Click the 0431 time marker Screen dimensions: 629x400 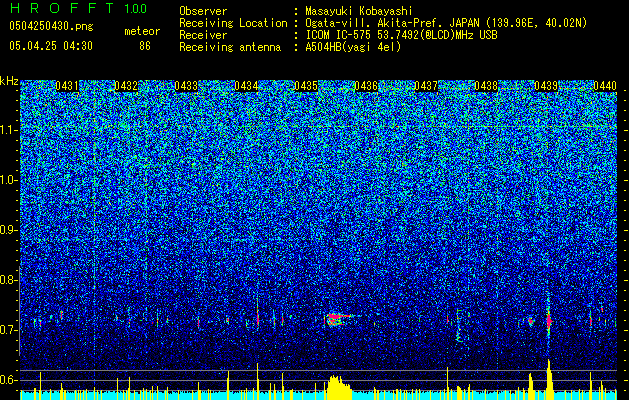click(x=67, y=86)
